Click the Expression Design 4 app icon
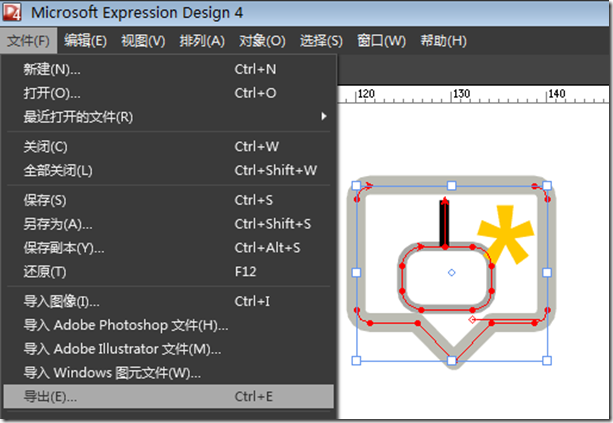The height and width of the screenshot is (423, 613). click(12, 13)
